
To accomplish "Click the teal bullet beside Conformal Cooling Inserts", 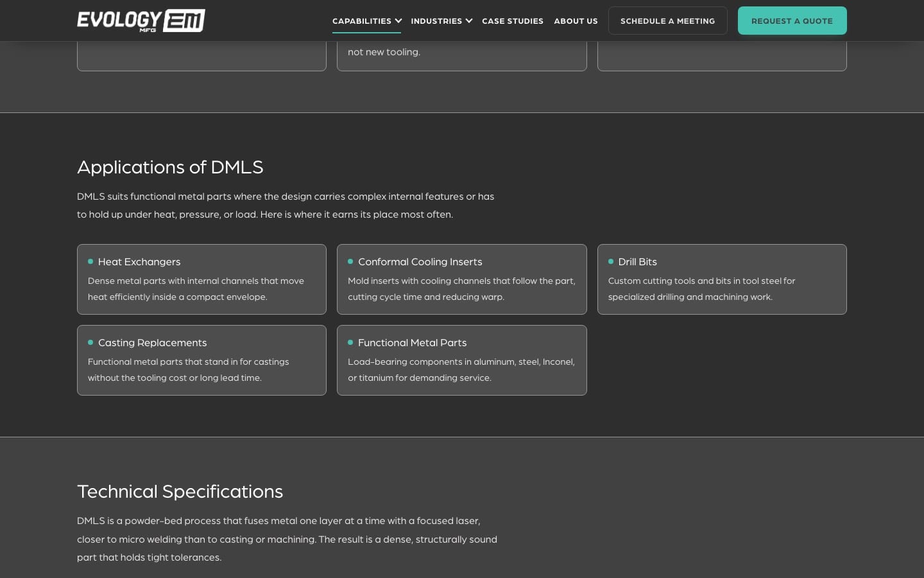I will point(350,261).
